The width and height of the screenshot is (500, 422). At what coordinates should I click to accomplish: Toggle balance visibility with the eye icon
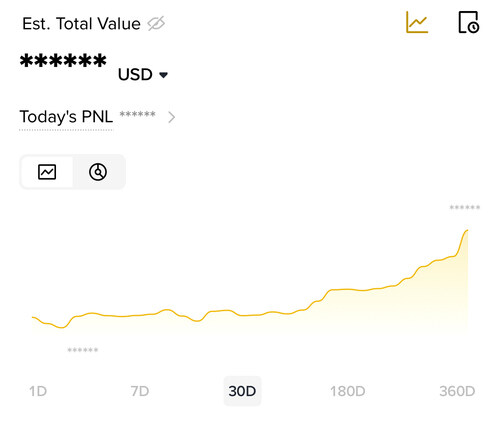pyautogui.click(x=156, y=24)
